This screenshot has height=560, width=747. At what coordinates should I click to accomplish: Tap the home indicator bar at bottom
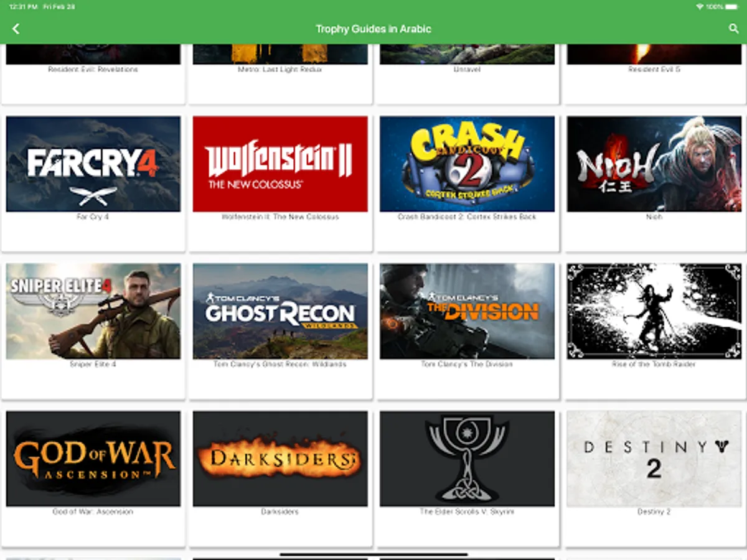[x=374, y=554]
